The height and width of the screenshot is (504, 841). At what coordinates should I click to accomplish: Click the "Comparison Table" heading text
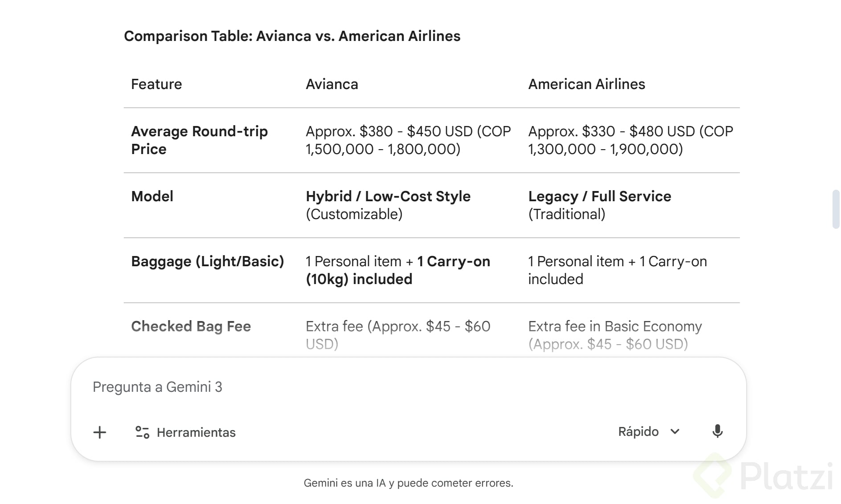pos(292,36)
